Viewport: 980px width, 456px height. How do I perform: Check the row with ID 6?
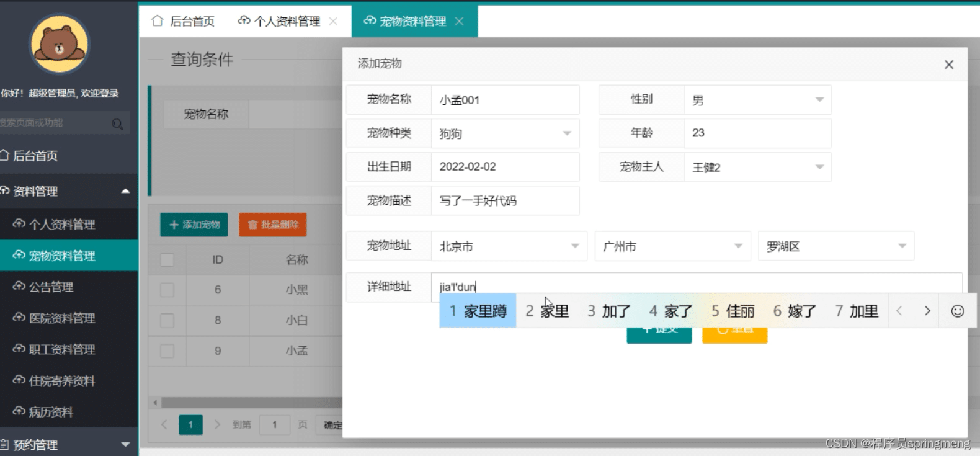pyautogui.click(x=167, y=290)
